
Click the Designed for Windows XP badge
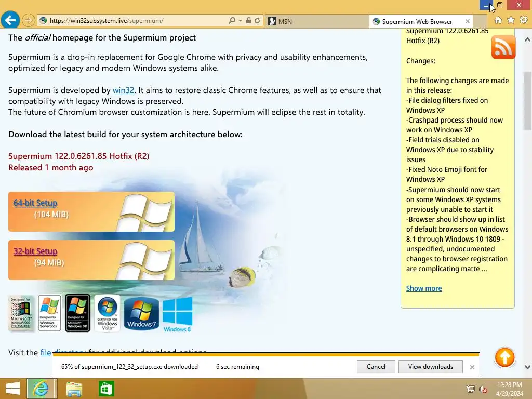[78, 313]
